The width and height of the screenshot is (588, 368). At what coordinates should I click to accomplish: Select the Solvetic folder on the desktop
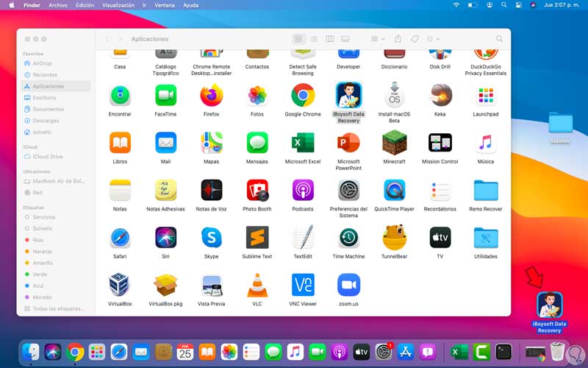(x=560, y=123)
